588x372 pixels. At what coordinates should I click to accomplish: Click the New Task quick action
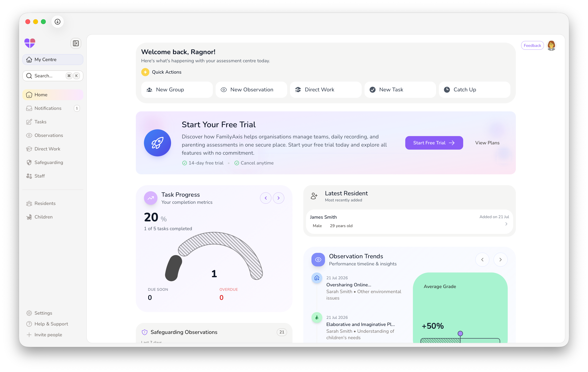[400, 90]
